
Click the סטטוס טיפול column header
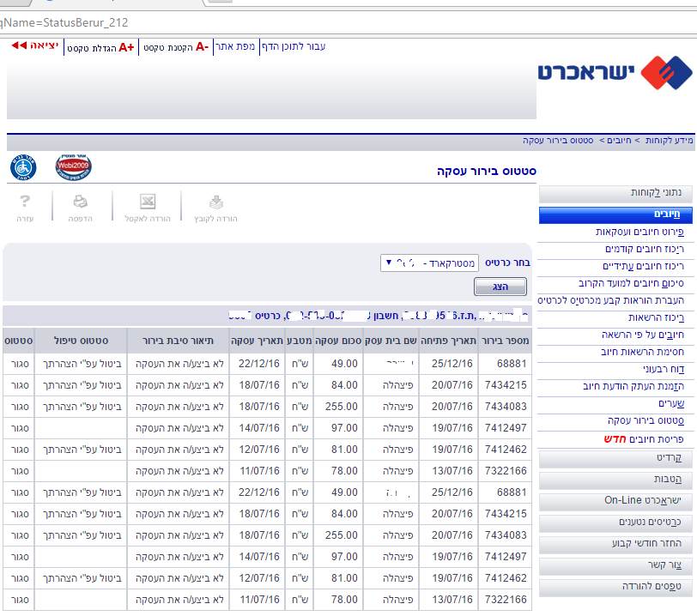tap(81, 341)
